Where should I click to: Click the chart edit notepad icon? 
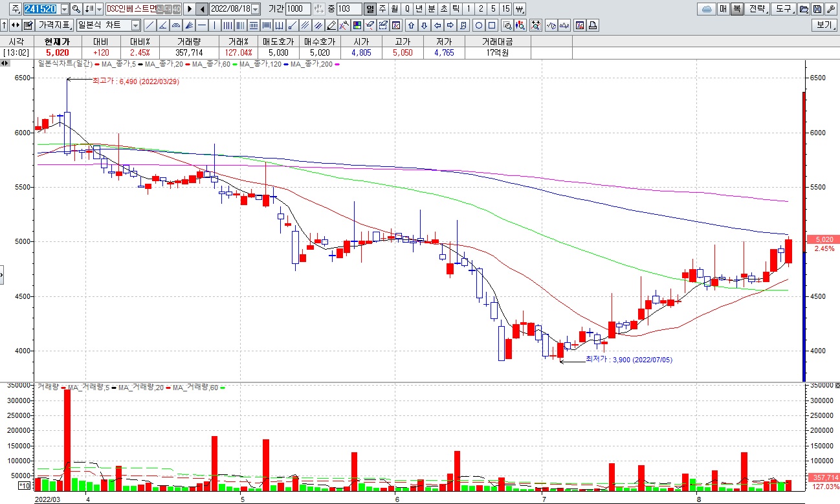point(28,25)
